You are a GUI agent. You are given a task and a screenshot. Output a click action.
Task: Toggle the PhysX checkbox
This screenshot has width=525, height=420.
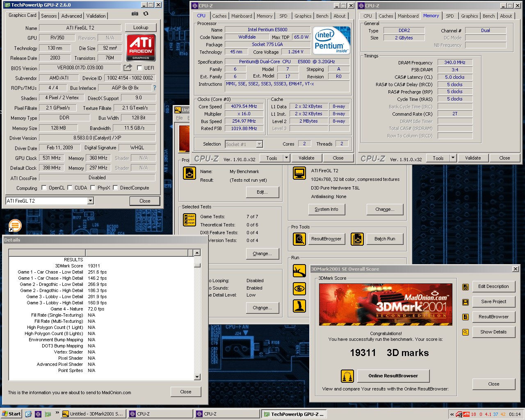(93, 188)
